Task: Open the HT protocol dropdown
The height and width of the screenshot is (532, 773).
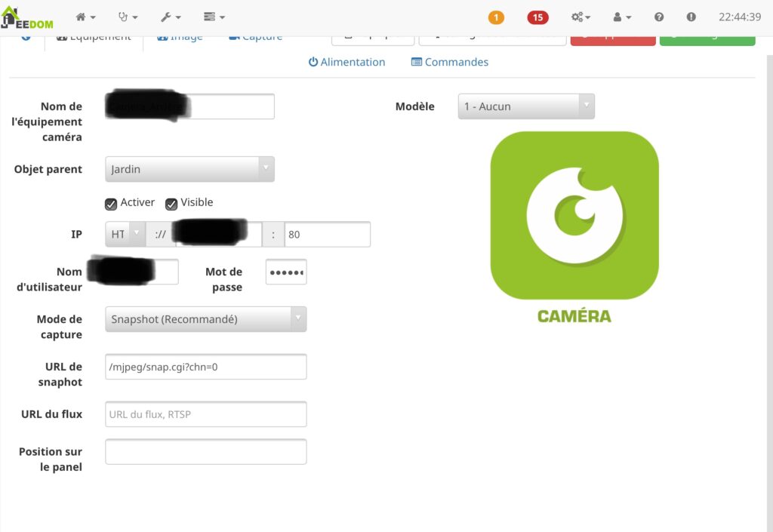Action: click(125, 234)
